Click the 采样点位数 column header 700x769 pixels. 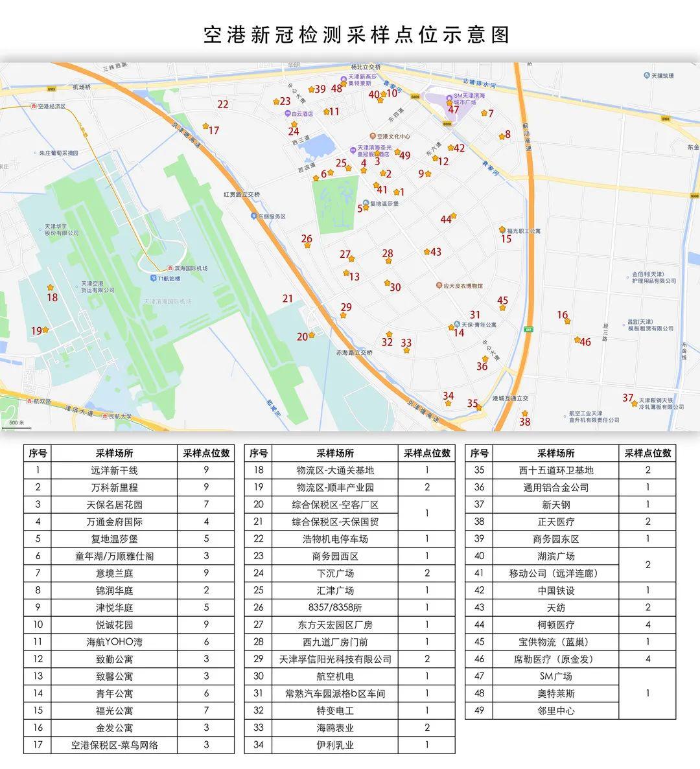[x=207, y=453]
